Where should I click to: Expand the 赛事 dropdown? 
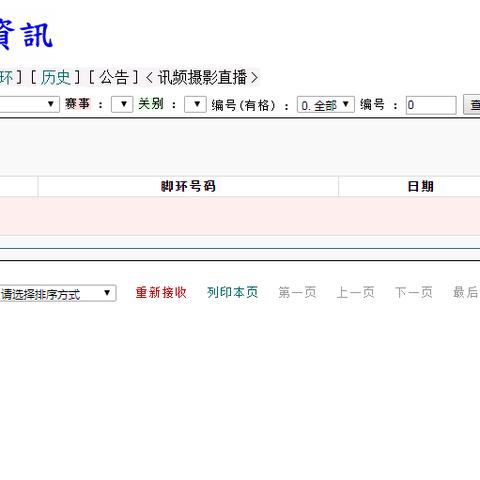click(122, 105)
